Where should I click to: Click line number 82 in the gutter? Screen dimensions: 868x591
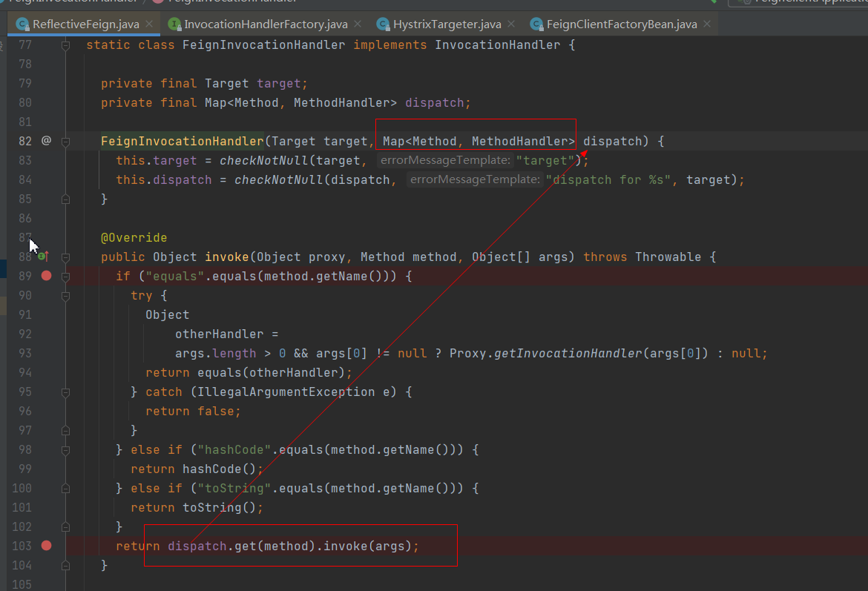25,141
